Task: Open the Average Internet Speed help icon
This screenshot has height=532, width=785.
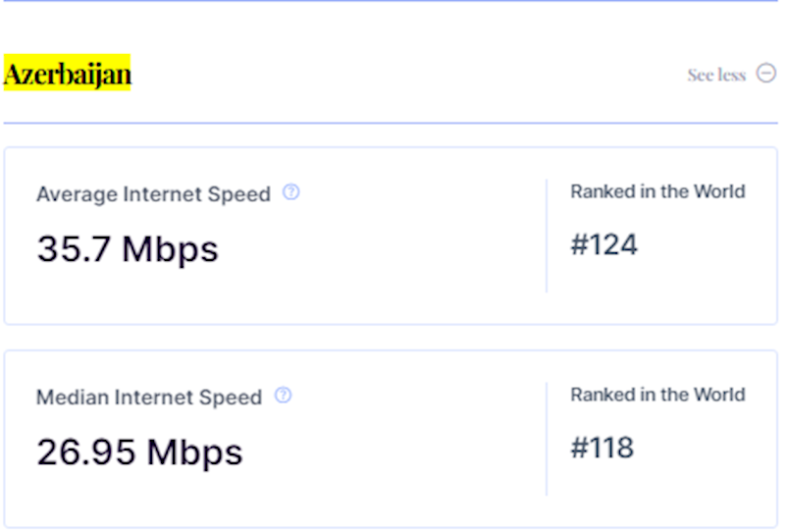Action: pos(290,192)
